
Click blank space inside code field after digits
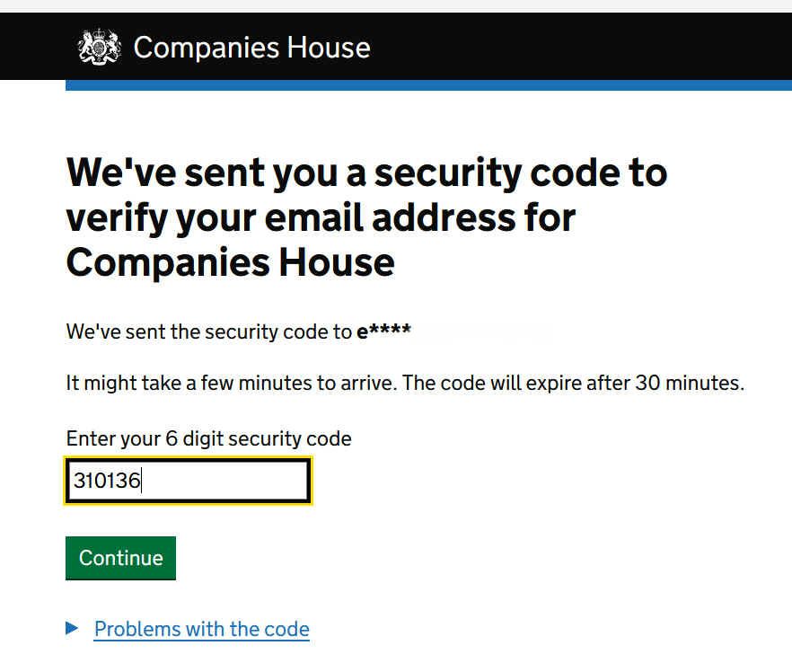(233, 482)
